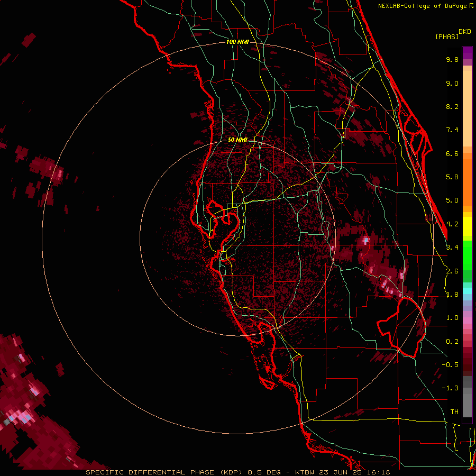
Task: Click the 8.2 scale label
Action: pos(452,106)
